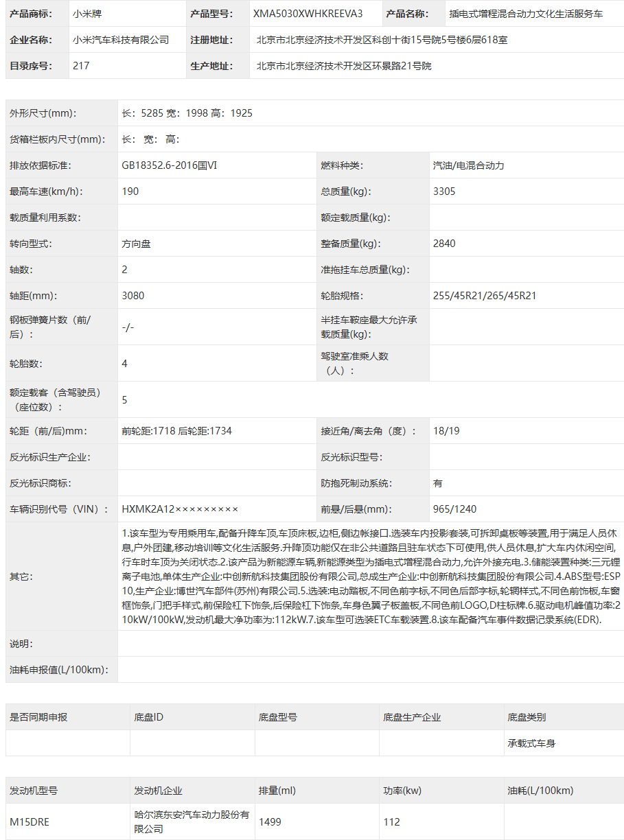Click the chassis category value 承载式车身

pos(531,743)
